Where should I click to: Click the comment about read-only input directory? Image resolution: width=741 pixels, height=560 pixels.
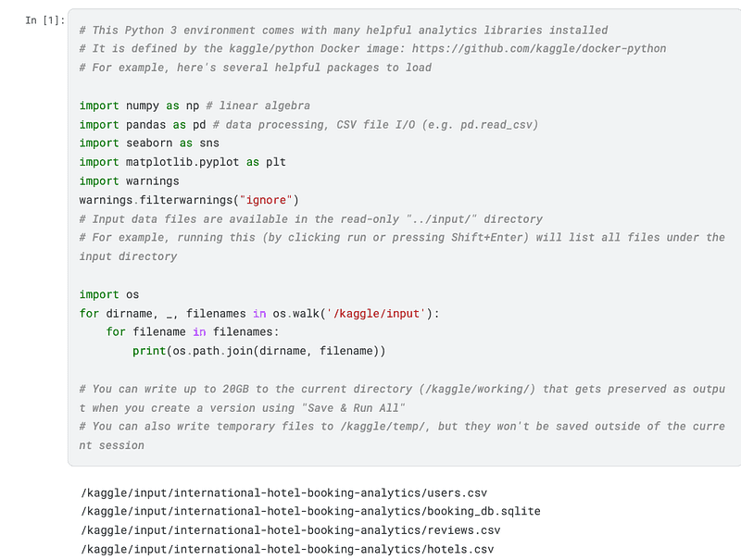click(311, 219)
